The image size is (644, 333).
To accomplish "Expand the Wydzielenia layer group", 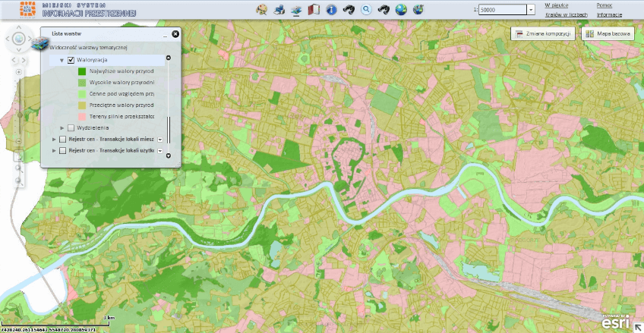I will point(62,127).
